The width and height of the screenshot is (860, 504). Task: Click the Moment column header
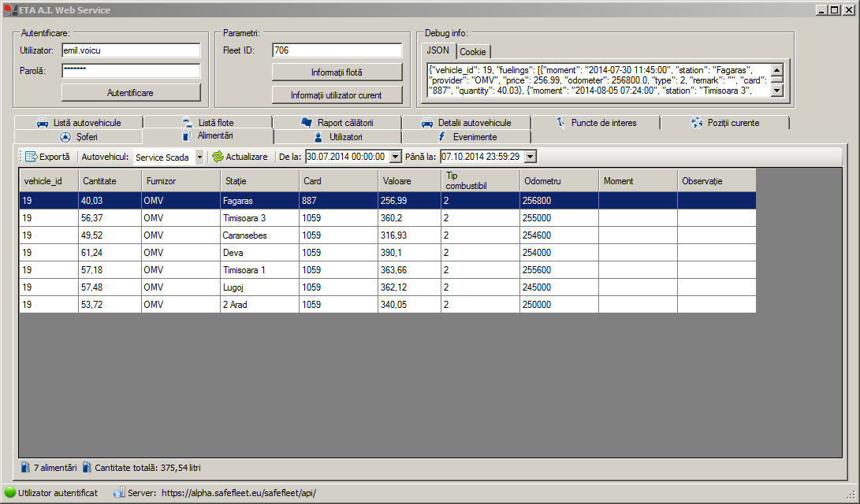[x=638, y=181]
